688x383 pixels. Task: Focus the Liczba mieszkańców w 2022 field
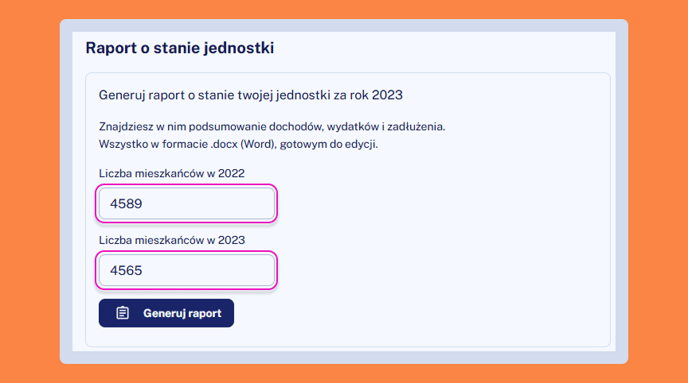click(x=186, y=204)
